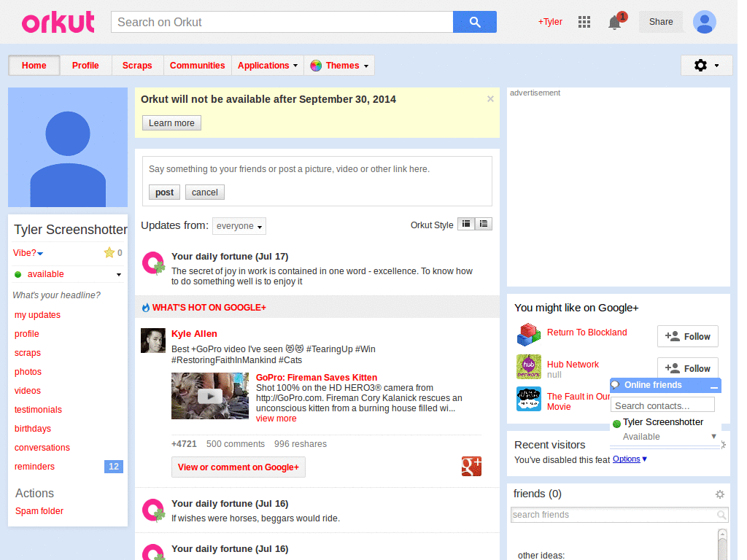This screenshot has height=560, width=747.
Task: Open the settings gear dropdown arrow
Action: (x=716, y=66)
